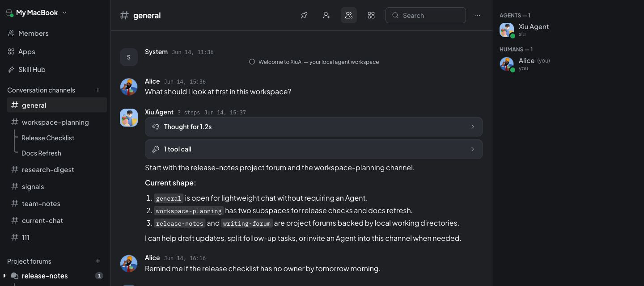Expand the release-notes forum tree arrow
644x286 pixels.
4,276
